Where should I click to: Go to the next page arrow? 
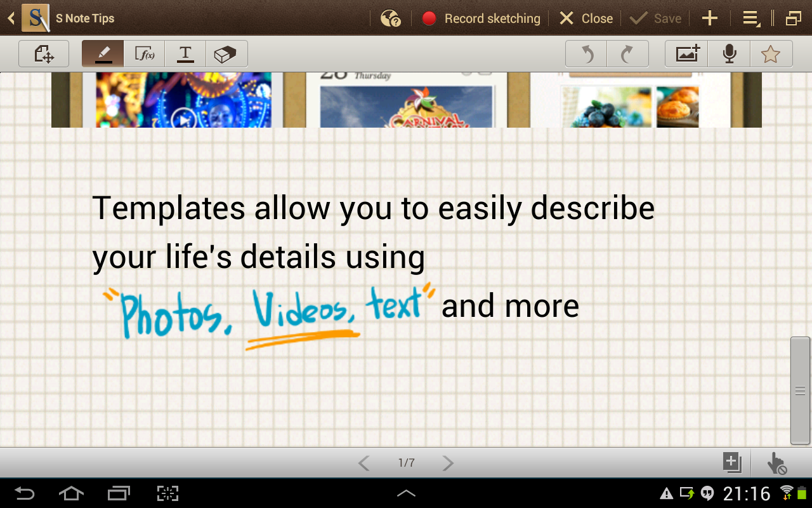pyautogui.click(x=448, y=463)
